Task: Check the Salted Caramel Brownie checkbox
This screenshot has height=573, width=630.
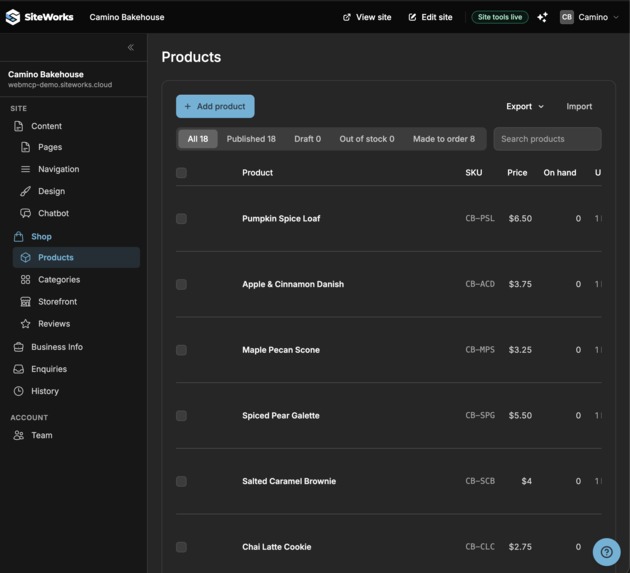Action: coord(181,481)
